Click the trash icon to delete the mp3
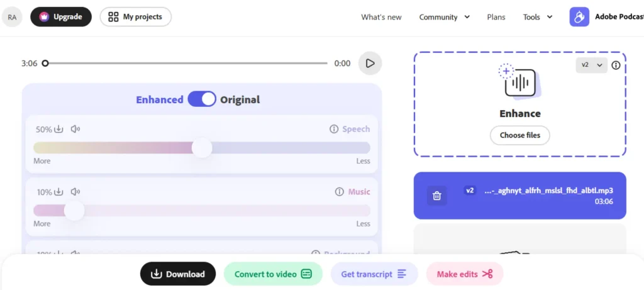This screenshot has width=644, height=290. click(437, 196)
